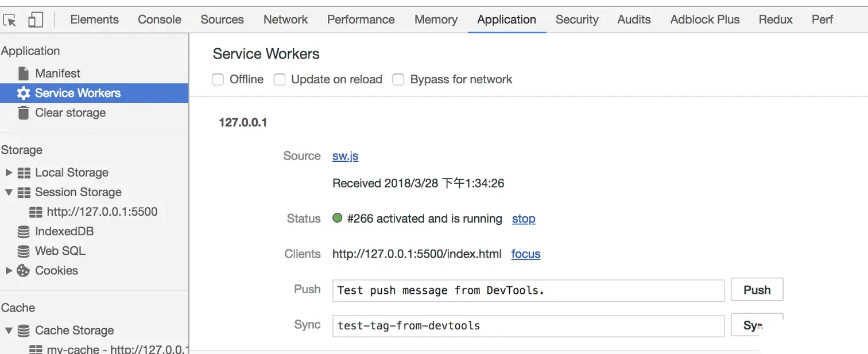868x354 pixels.
Task: Select the Service Workers gear icon
Action: click(23, 93)
